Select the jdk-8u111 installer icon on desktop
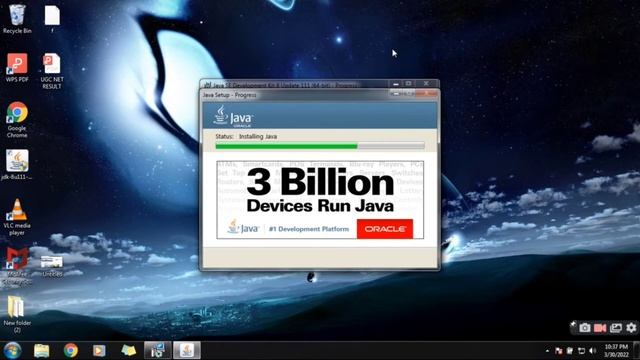640x360 pixels. tap(17, 165)
